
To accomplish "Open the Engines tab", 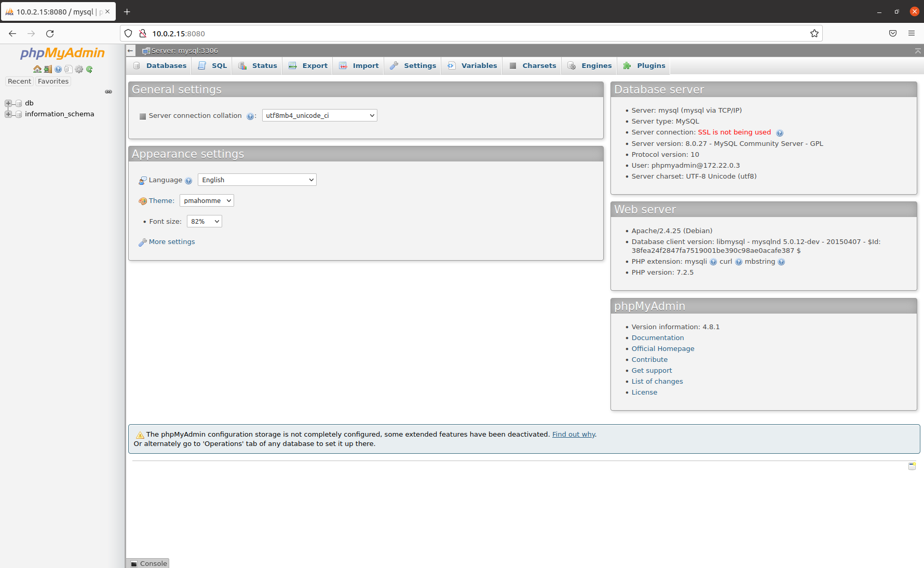I will 590,65.
